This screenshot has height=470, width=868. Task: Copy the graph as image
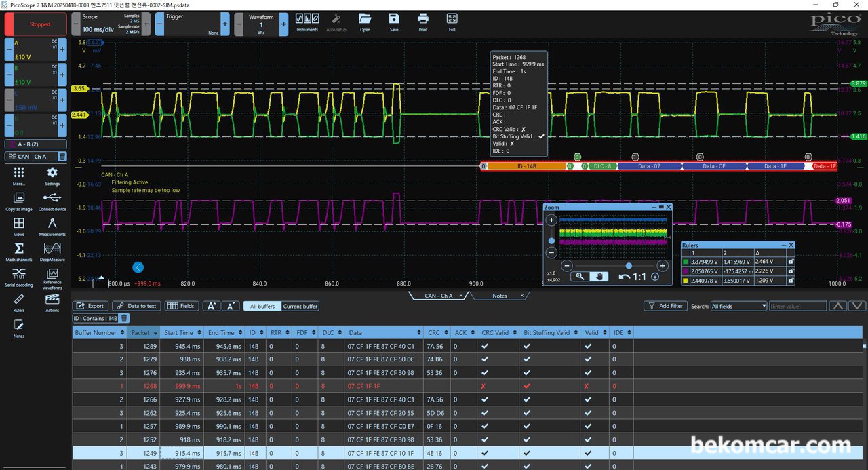pos(18,201)
